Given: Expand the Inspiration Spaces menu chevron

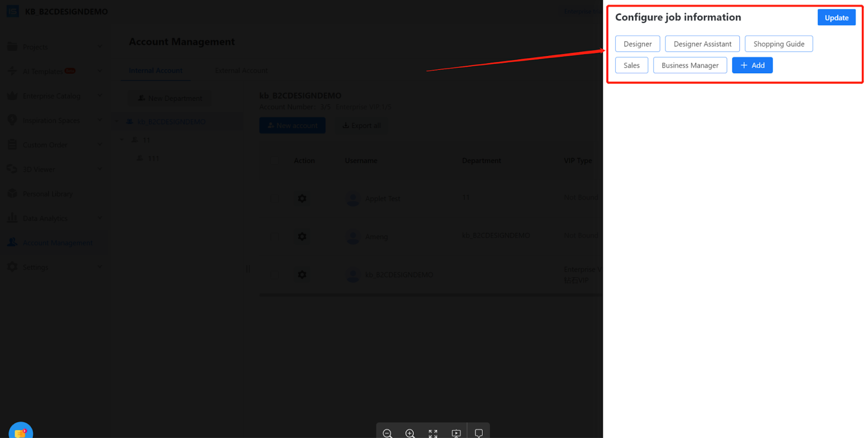Looking at the screenshot, I should (x=99, y=120).
